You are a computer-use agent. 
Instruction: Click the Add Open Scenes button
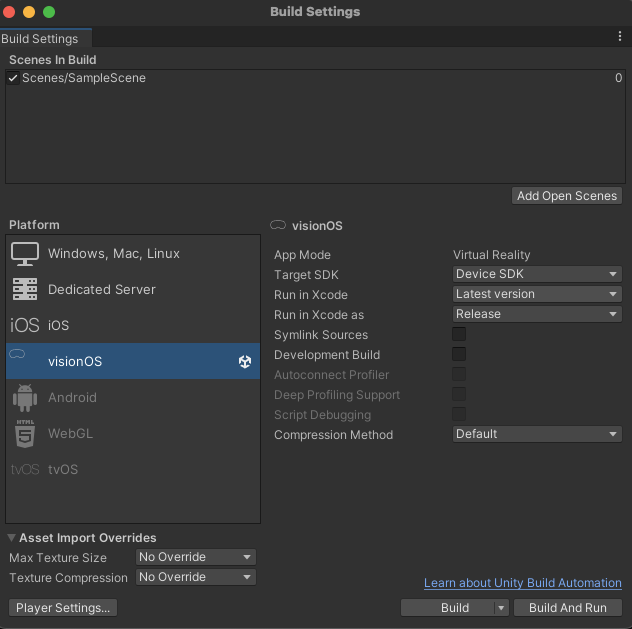click(x=567, y=196)
